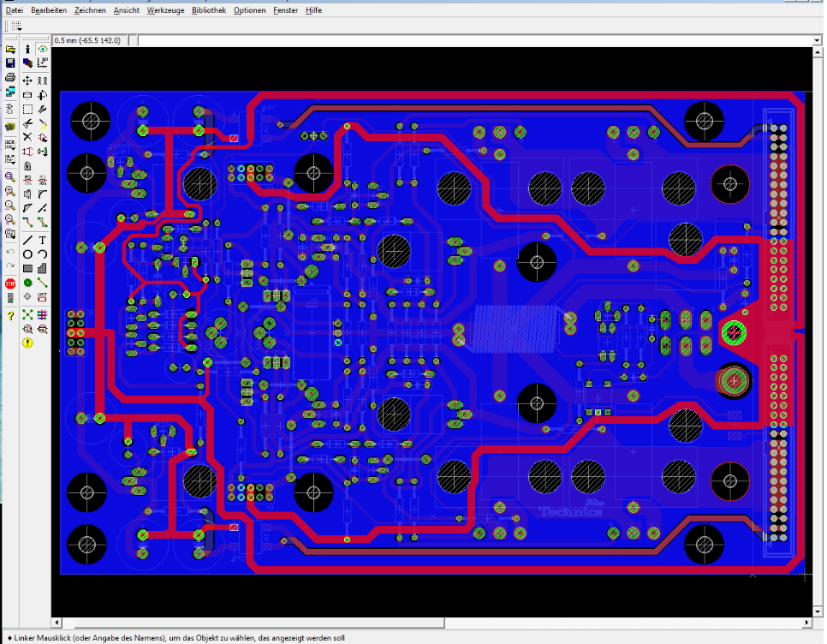Screen dimensions: 827x644
Task: Select the Split wire tool
Action: pos(27,208)
